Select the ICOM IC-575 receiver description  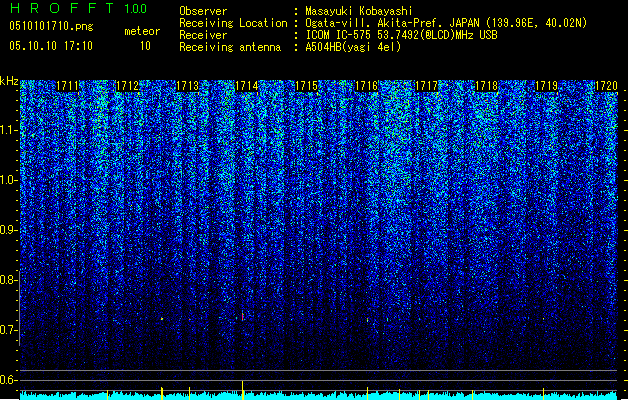402,35
